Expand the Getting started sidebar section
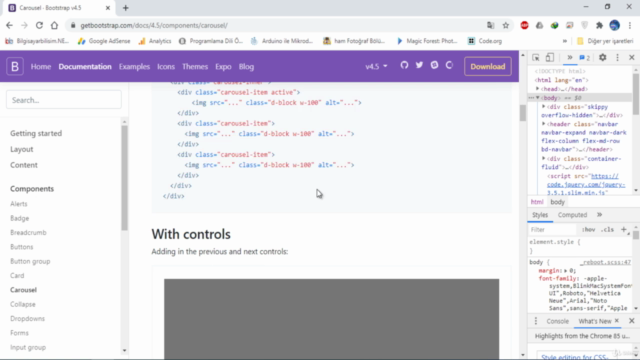This screenshot has width=640, height=360. pyautogui.click(x=36, y=133)
